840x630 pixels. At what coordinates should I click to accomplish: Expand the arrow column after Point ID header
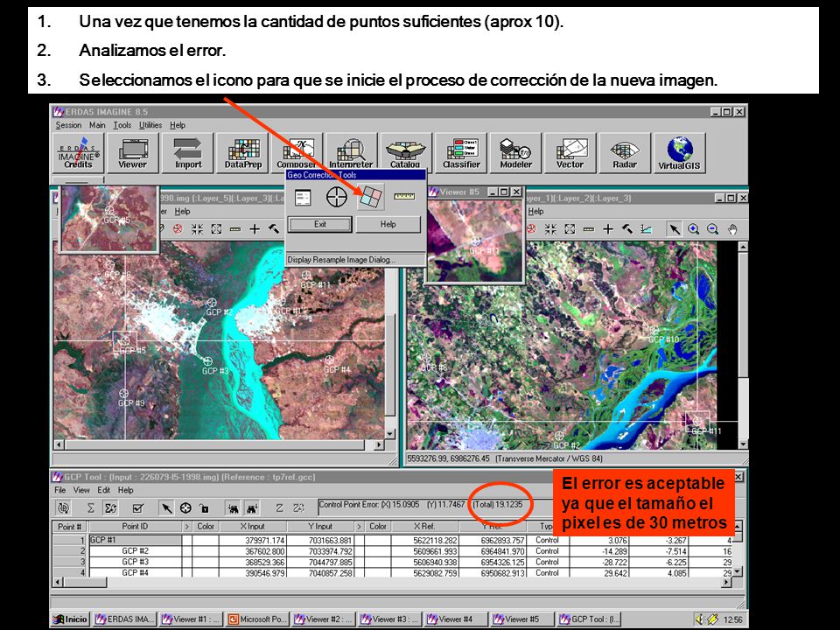[x=187, y=527]
